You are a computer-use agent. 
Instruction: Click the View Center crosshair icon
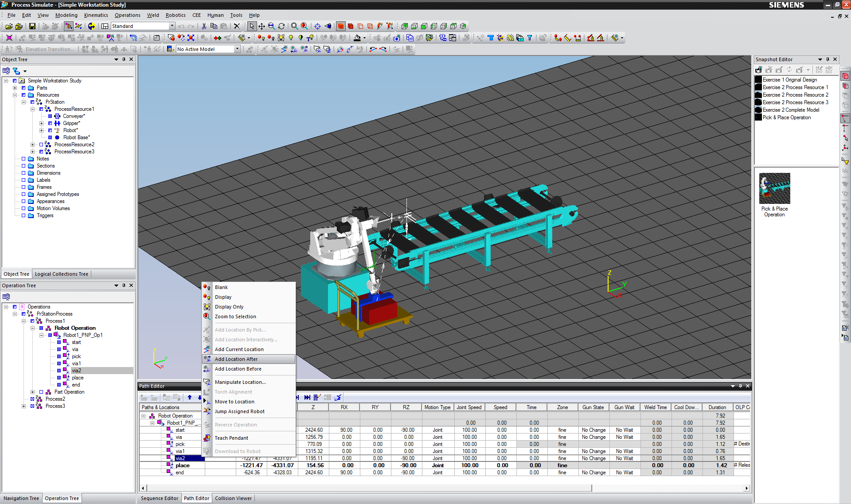317,26
